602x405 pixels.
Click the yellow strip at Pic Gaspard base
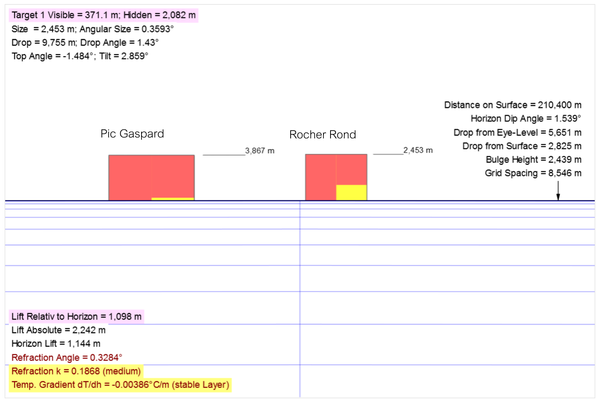click(x=172, y=199)
